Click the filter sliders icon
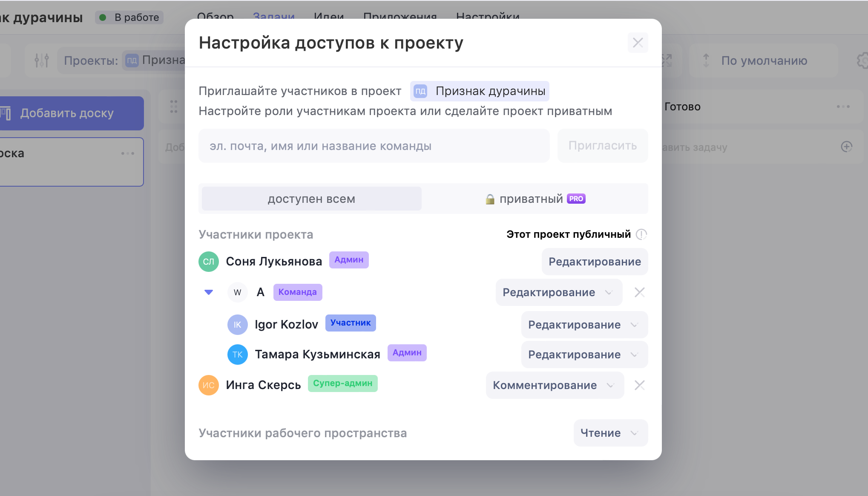This screenshot has height=496, width=868. tap(42, 61)
